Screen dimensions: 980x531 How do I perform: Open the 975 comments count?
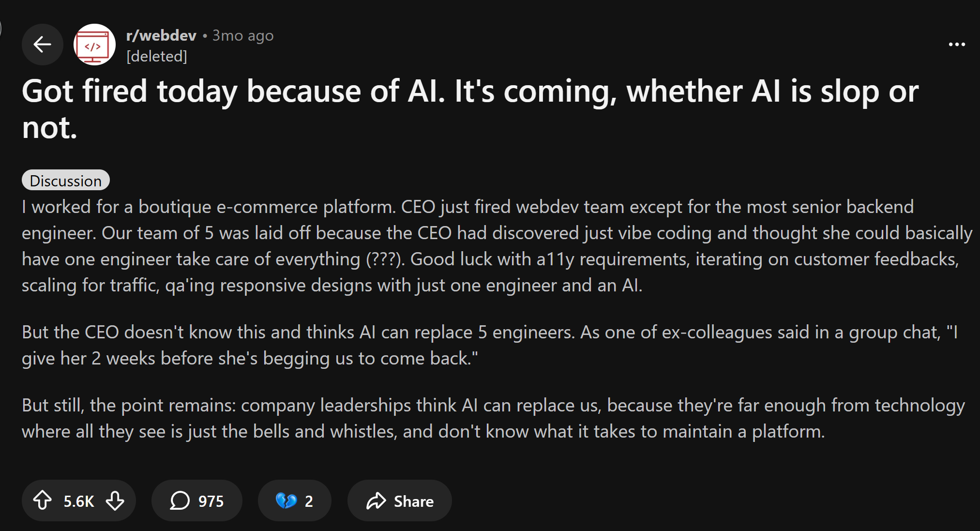click(211, 501)
